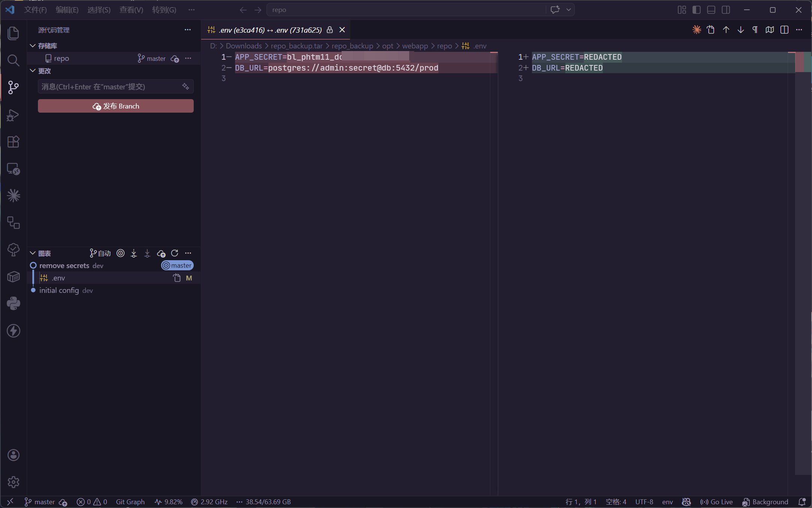
Task: Collapse the 更改 section
Action: 33,71
